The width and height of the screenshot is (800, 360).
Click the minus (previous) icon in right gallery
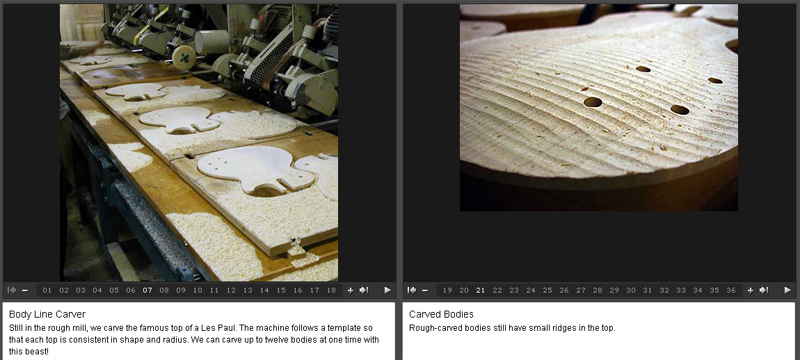click(424, 290)
